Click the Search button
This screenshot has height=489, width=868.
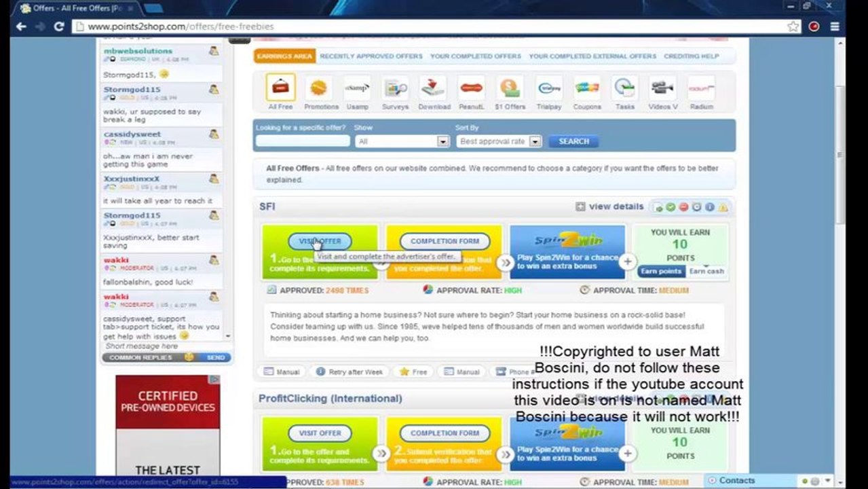coord(573,141)
